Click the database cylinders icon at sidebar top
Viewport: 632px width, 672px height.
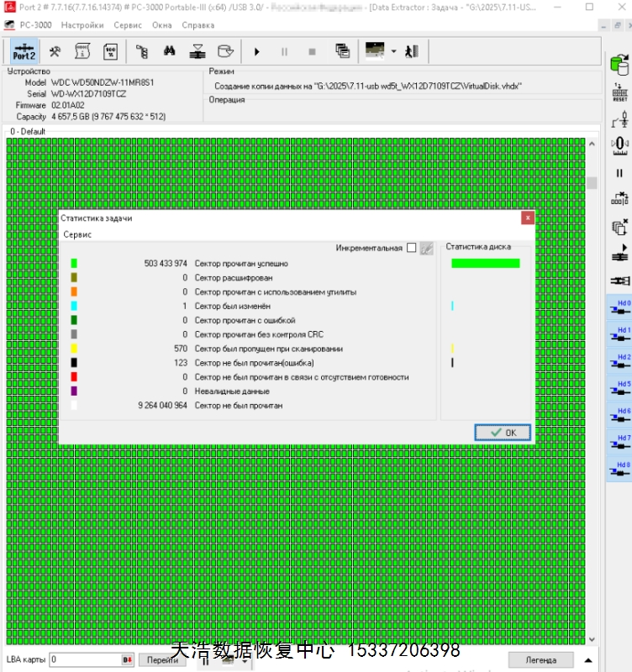point(620,64)
